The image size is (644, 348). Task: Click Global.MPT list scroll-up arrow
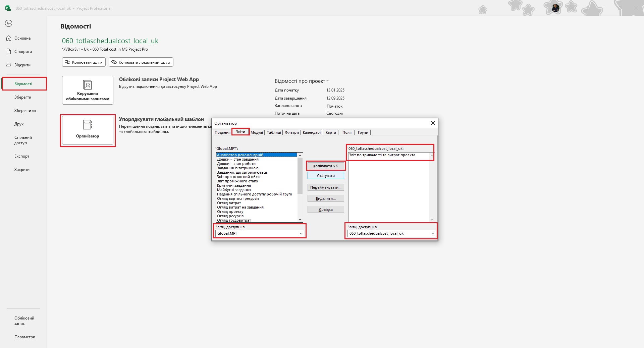[300, 156]
